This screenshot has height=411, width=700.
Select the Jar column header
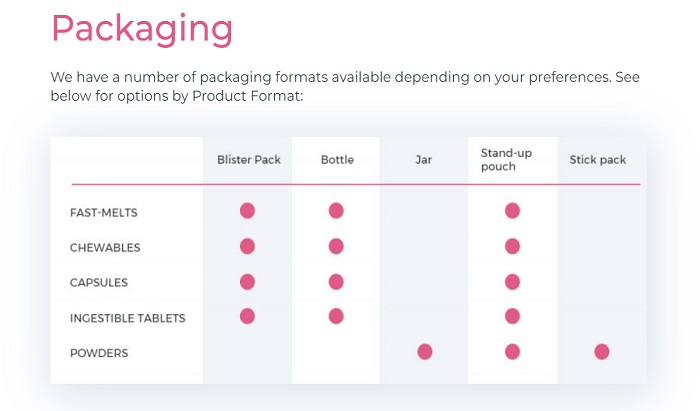424,160
